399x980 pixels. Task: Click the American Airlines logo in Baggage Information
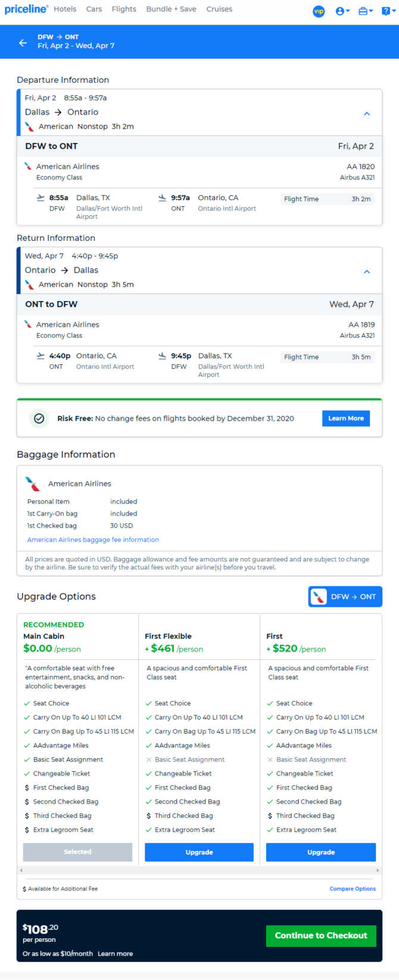point(33,483)
